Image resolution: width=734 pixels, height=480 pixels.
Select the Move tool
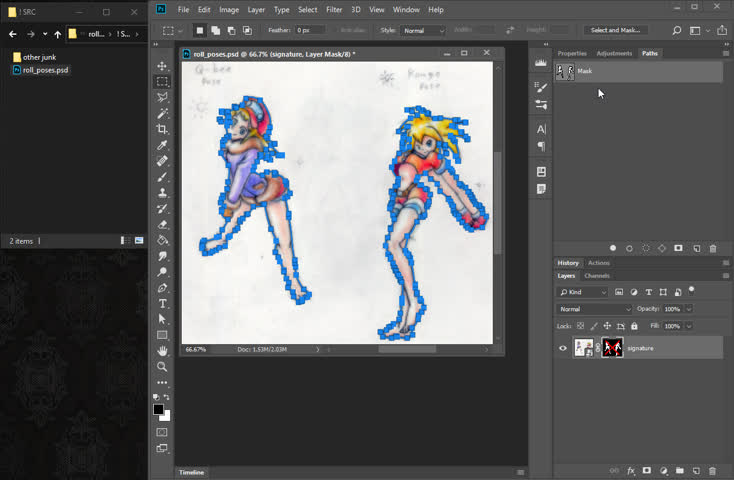pos(162,66)
